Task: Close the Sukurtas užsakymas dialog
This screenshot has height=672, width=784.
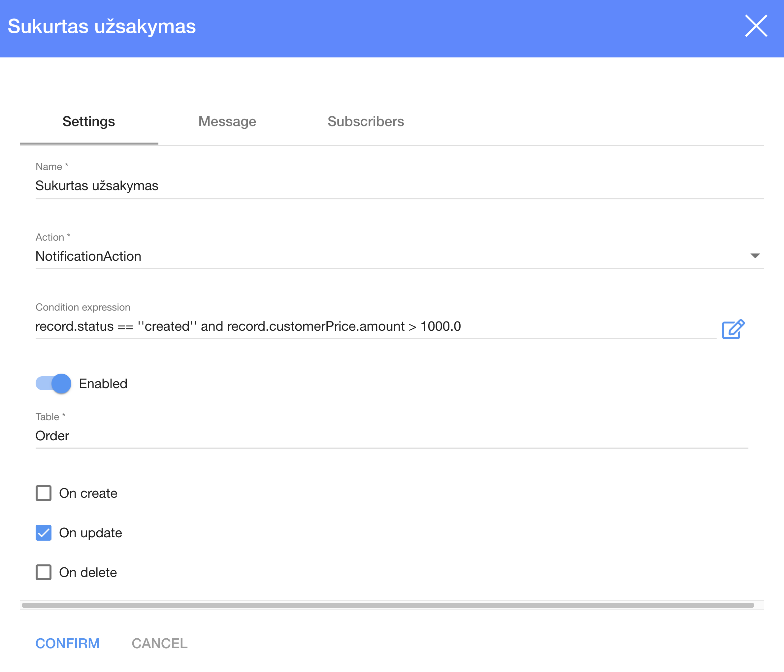Action: pos(756,26)
